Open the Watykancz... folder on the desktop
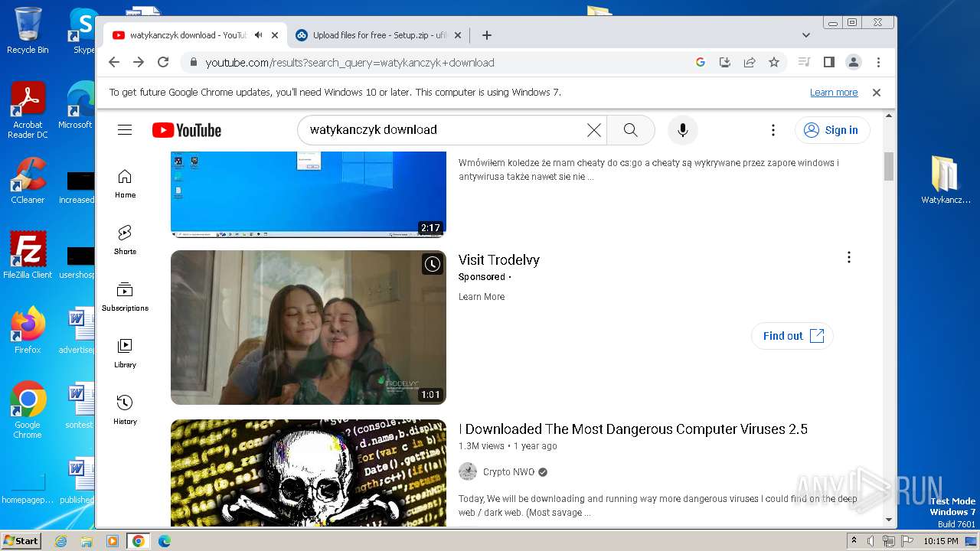980x551 pixels. point(946,181)
